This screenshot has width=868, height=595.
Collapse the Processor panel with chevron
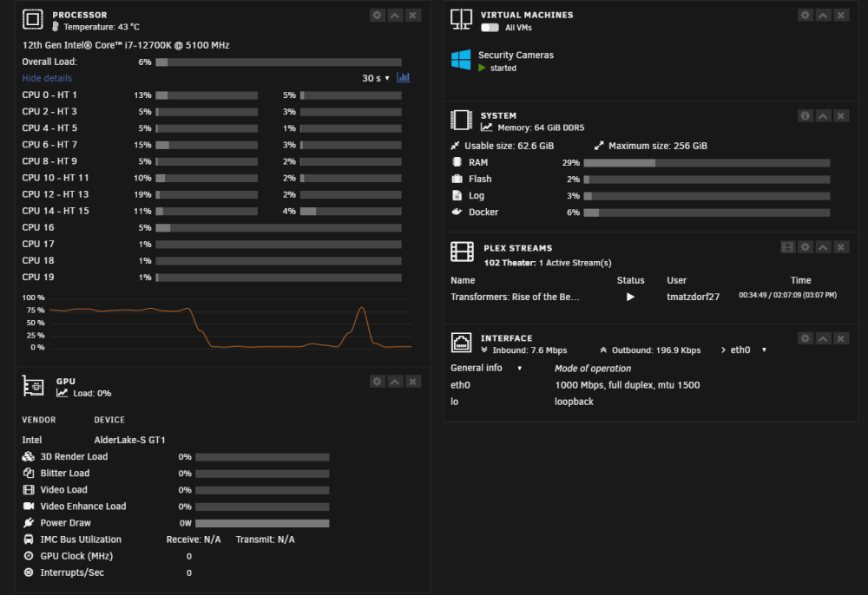pyautogui.click(x=395, y=16)
